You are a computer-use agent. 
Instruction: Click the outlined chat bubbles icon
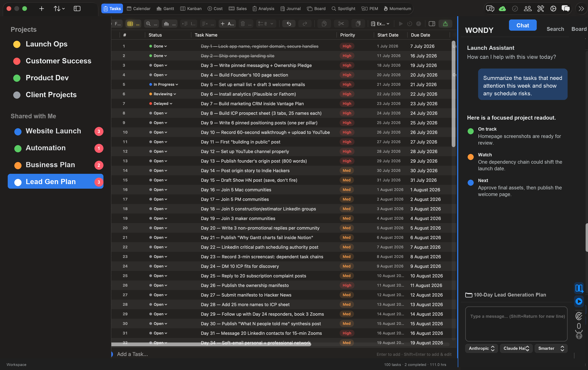point(490,8)
